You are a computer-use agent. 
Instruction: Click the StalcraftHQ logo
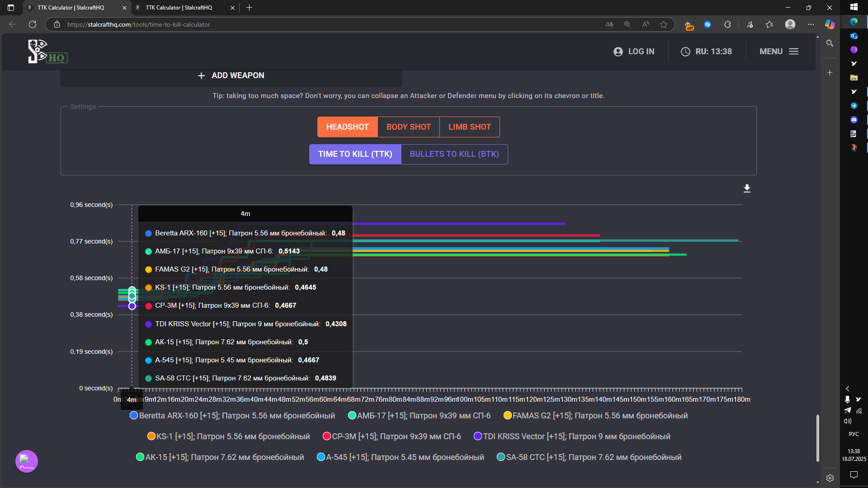pyautogui.click(x=47, y=52)
